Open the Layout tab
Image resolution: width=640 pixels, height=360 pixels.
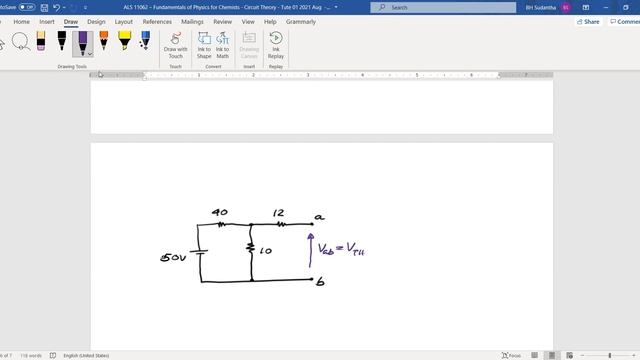124,22
